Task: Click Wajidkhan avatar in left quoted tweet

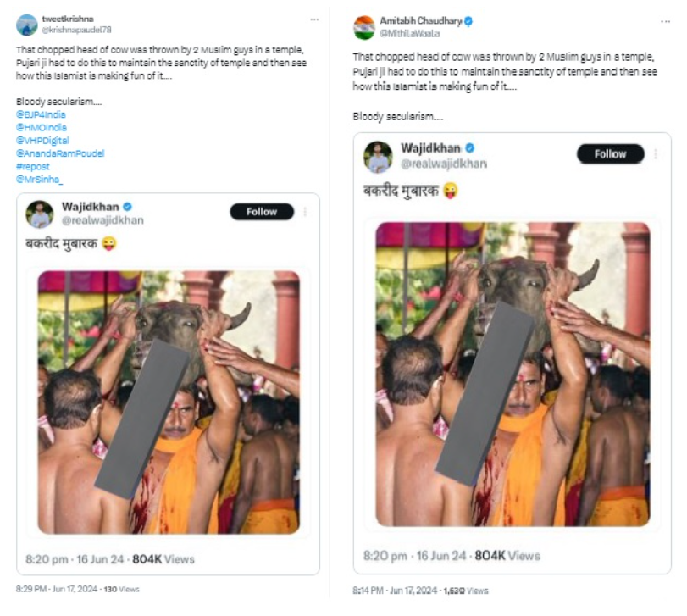Action: 40,214
